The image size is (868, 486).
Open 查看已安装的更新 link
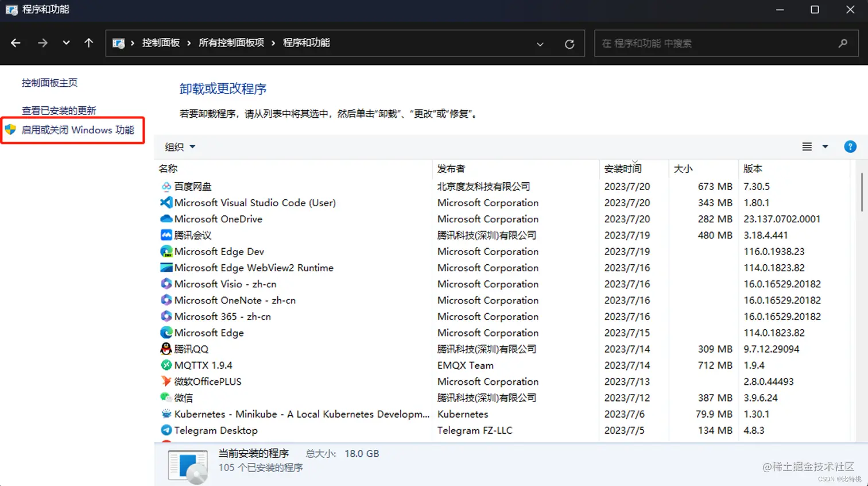tap(59, 110)
